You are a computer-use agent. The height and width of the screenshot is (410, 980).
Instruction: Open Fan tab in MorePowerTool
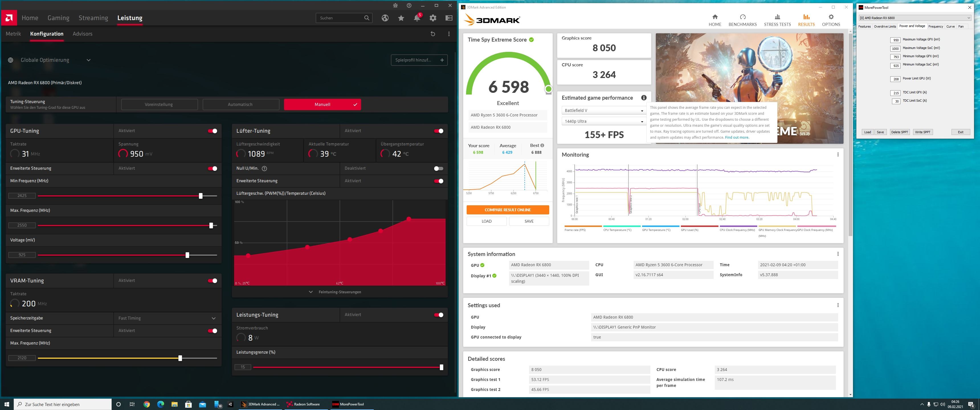(x=961, y=26)
